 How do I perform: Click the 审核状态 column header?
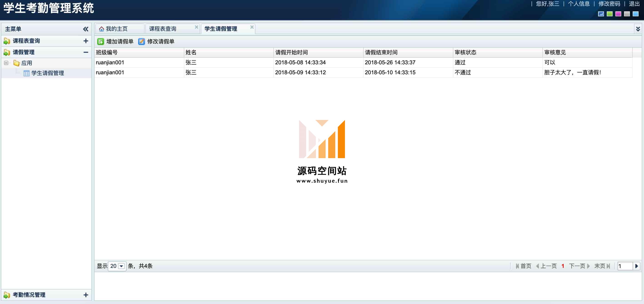[x=498, y=52]
